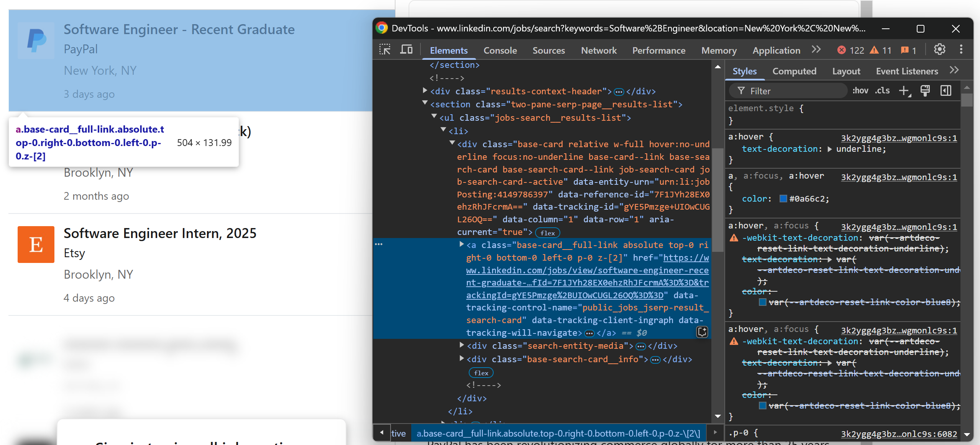
Task: Switch to the Console tab
Action: [x=500, y=51]
